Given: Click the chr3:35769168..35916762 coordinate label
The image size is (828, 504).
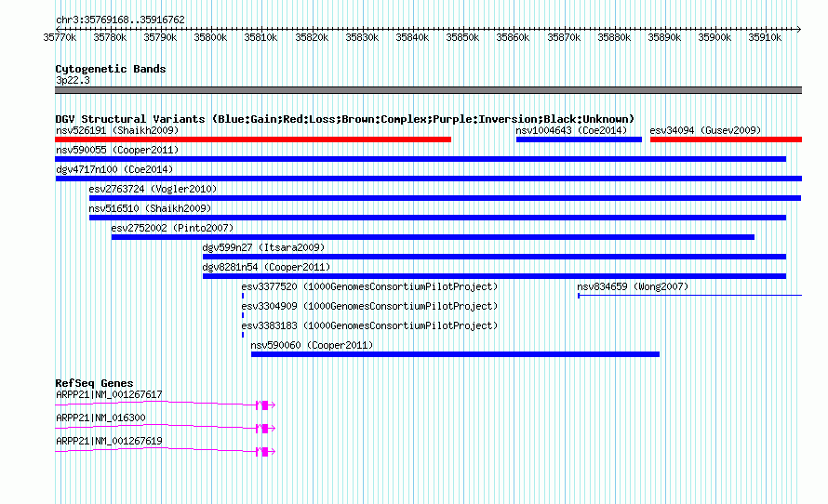Looking at the screenshot, I should [120, 20].
